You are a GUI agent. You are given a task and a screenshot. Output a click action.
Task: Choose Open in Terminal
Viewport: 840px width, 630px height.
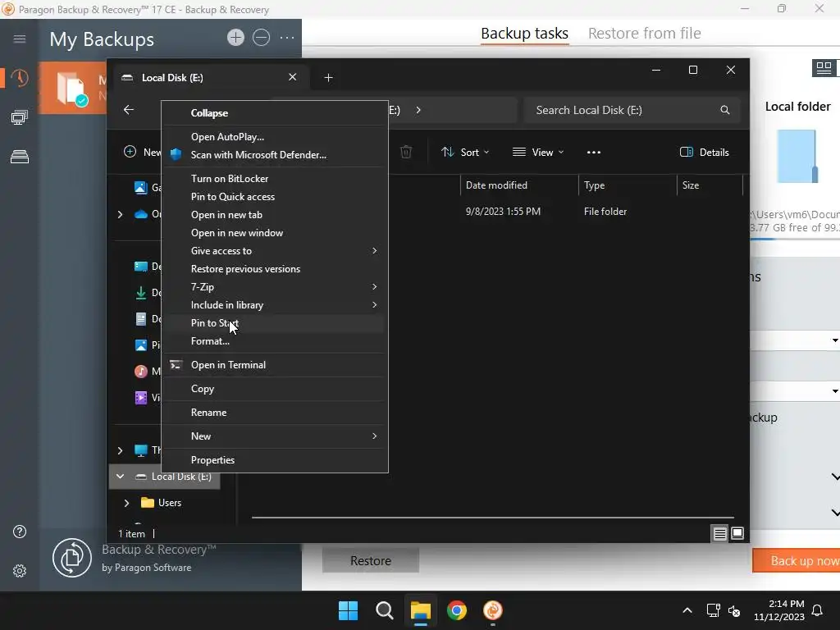pos(275,365)
